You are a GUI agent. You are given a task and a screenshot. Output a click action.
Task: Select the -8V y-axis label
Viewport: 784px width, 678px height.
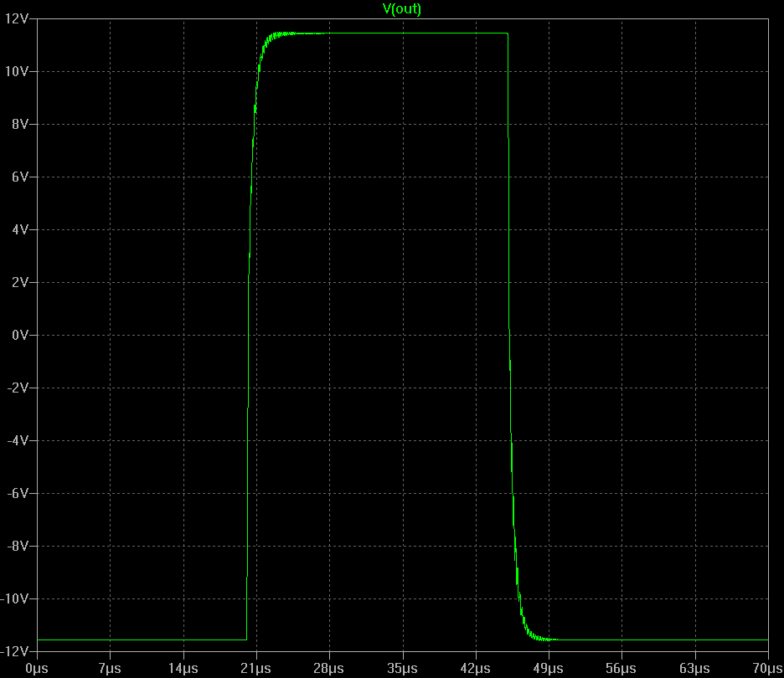click(18, 546)
